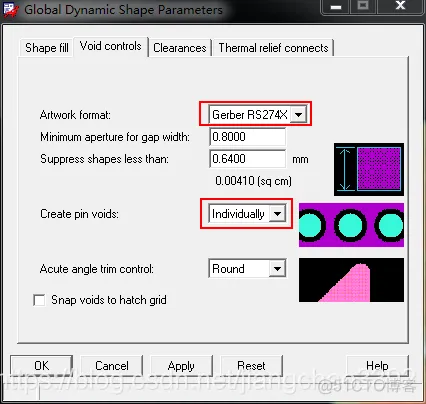Viewport: 426px width, 404px height.
Task: Click the OK button
Action: (42, 366)
